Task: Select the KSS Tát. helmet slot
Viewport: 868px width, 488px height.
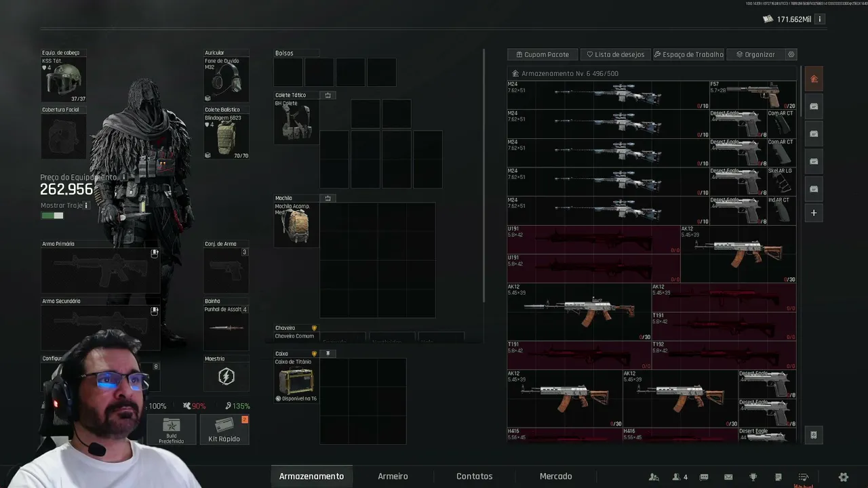Action: [x=64, y=80]
